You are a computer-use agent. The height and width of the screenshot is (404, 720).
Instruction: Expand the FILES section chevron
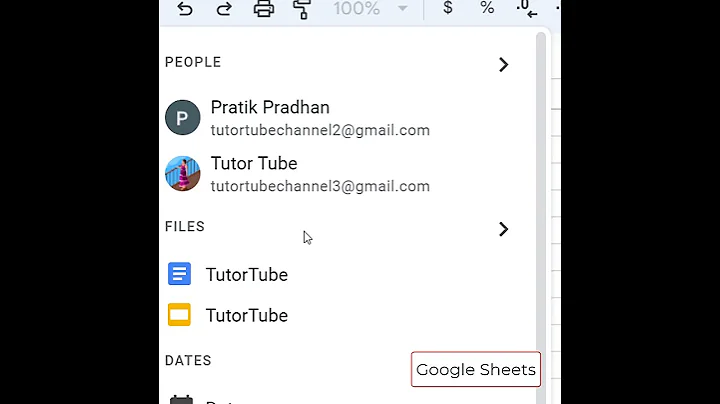[x=503, y=229]
